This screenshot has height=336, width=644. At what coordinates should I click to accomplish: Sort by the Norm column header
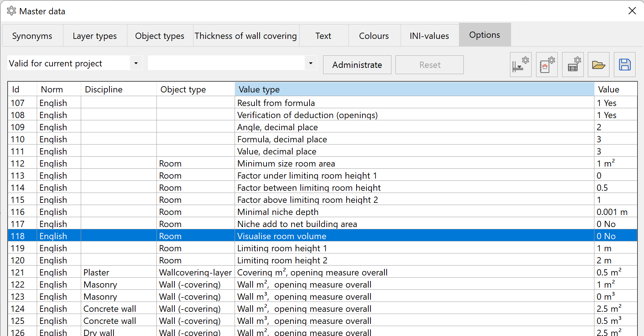coord(59,89)
